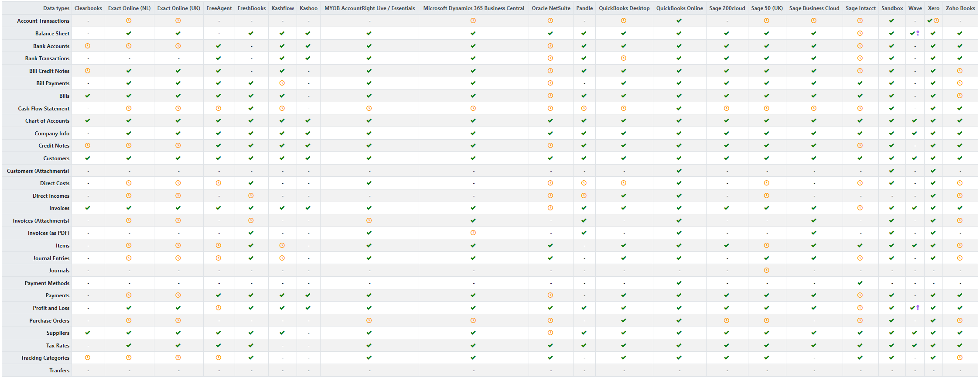
Task: Click the Zoho Books column header
Action: [x=960, y=8]
